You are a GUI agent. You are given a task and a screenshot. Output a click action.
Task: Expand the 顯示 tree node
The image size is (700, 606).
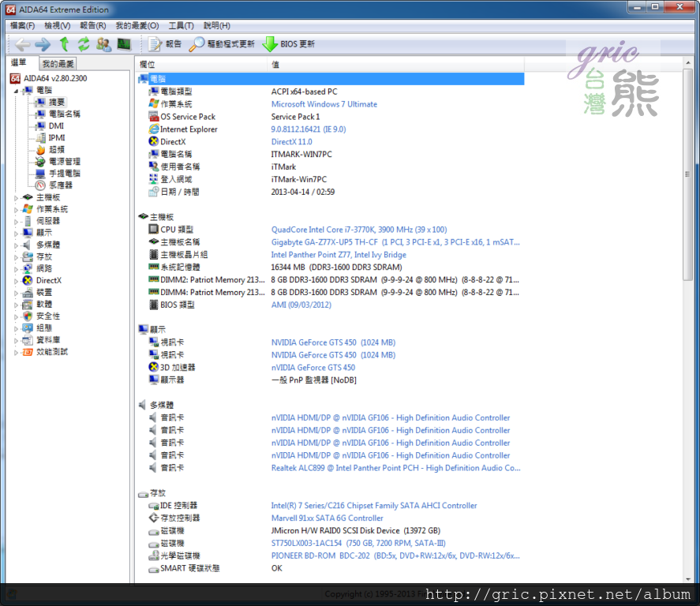pyautogui.click(x=17, y=233)
